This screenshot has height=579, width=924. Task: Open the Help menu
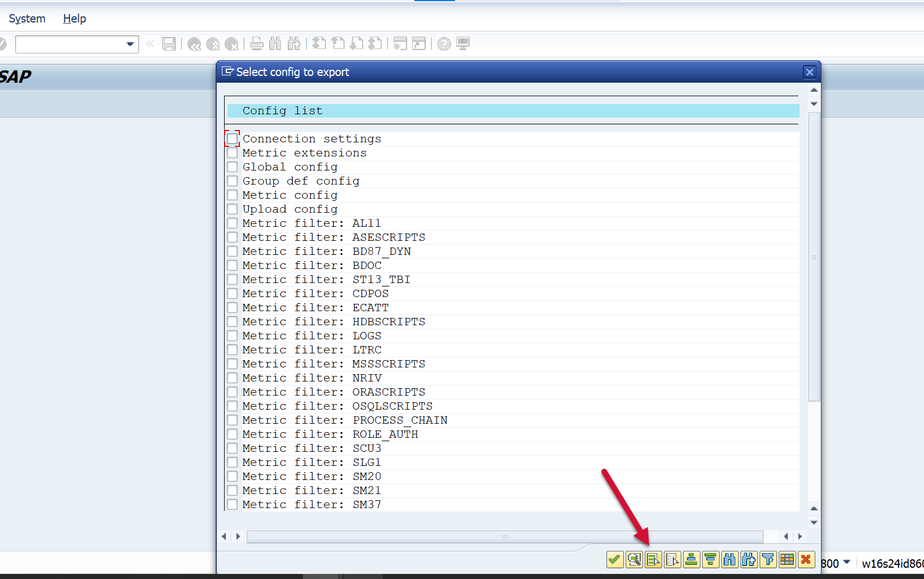(74, 19)
